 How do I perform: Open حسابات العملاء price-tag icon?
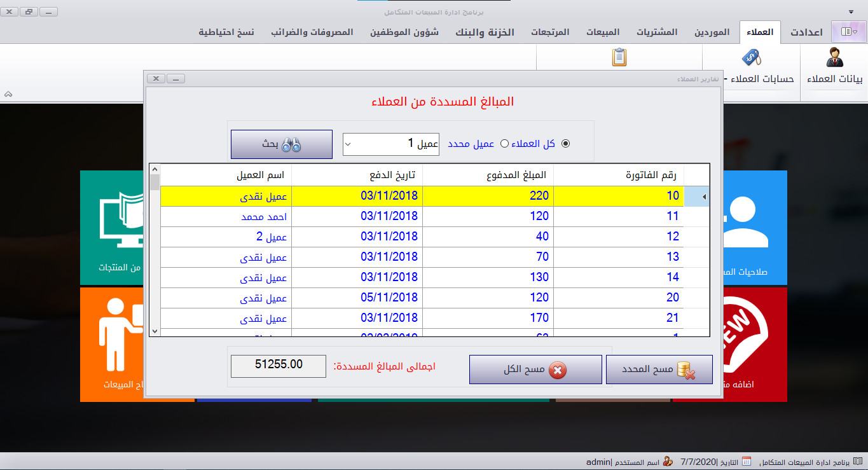[750, 57]
